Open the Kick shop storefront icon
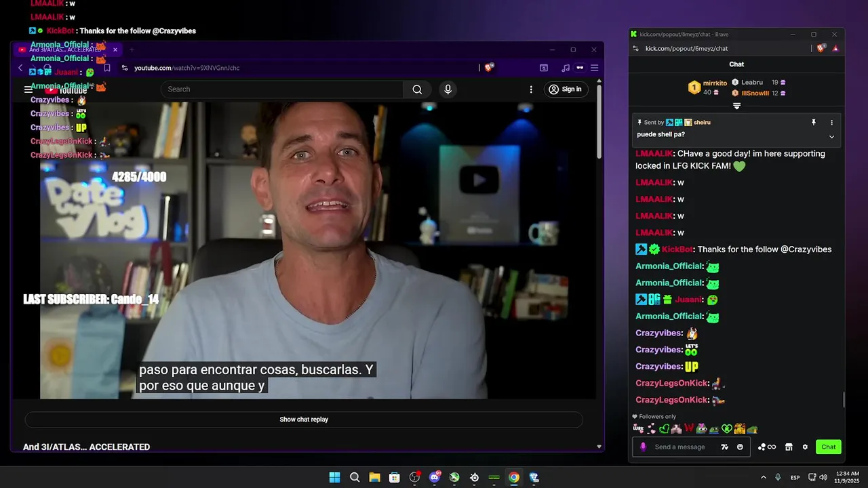The height and width of the screenshot is (488, 868). coord(789,447)
